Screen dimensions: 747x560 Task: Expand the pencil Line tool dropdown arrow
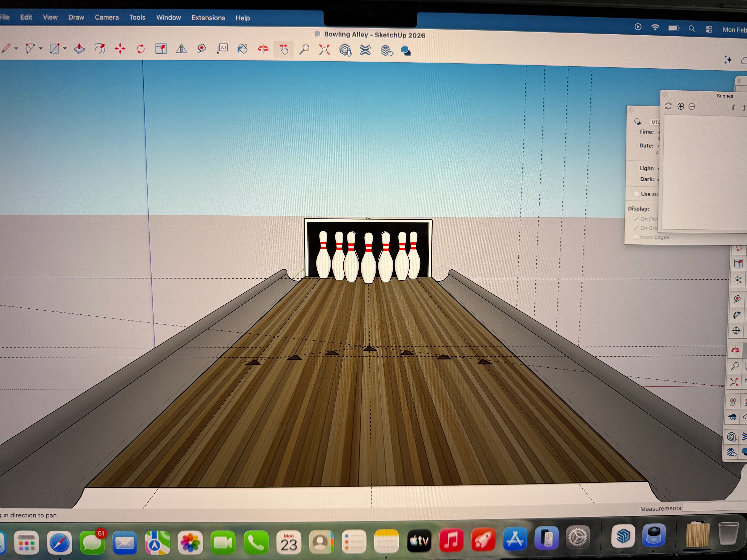click(16, 48)
